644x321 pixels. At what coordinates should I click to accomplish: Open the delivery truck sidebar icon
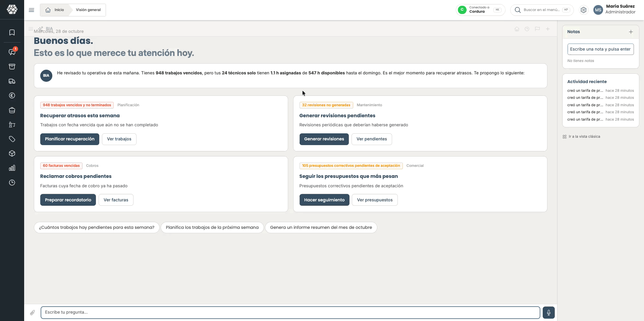12,81
